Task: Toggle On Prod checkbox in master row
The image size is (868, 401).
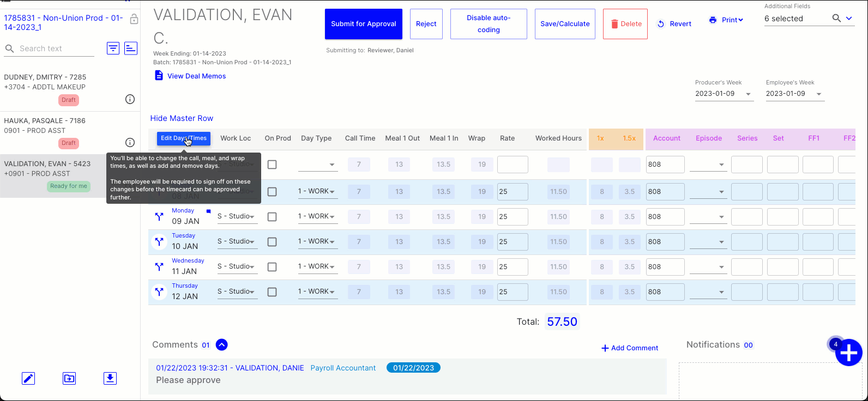Action: pyautogui.click(x=272, y=165)
